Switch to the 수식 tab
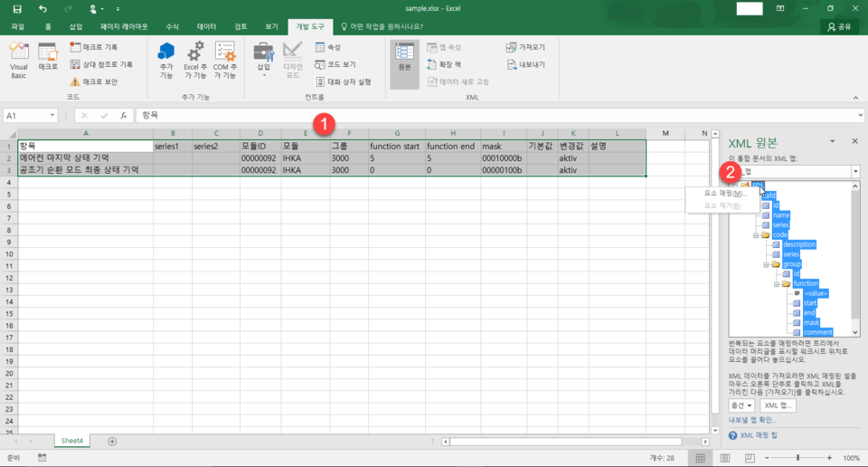 (172, 26)
